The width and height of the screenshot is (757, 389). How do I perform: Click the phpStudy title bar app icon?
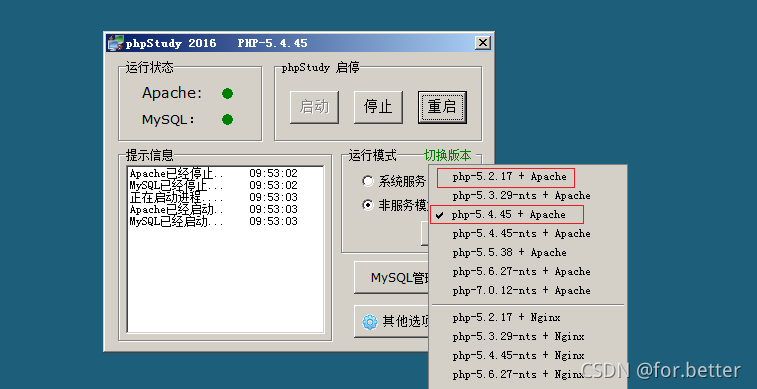[115, 43]
